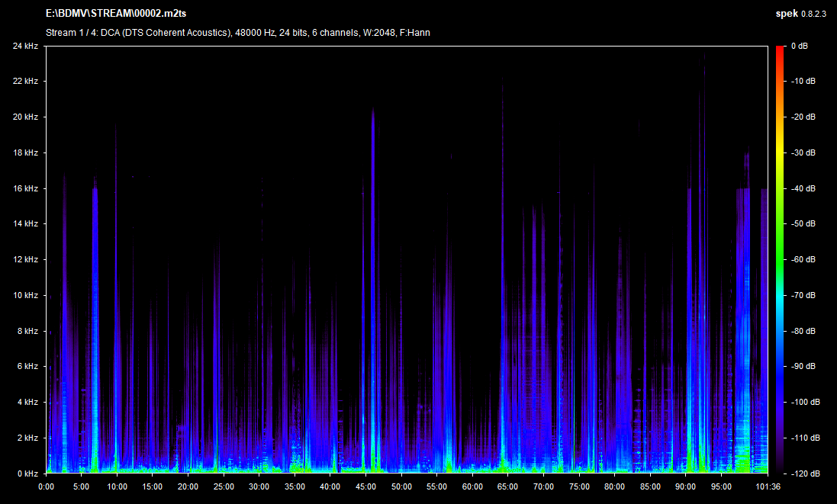
Task: Select the 0:00 time axis marker
Action: coord(46,486)
